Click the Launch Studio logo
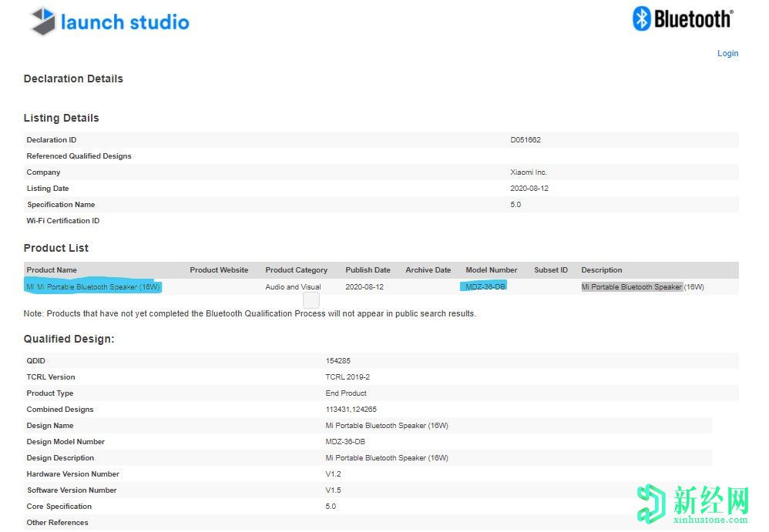The height and width of the screenshot is (532, 769). click(x=109, y=22)
